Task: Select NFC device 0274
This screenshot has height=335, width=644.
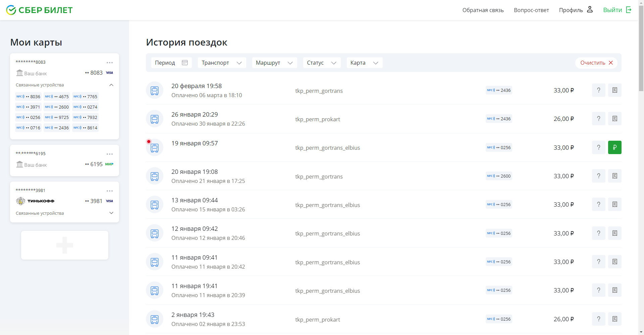Action: [85, 107]
